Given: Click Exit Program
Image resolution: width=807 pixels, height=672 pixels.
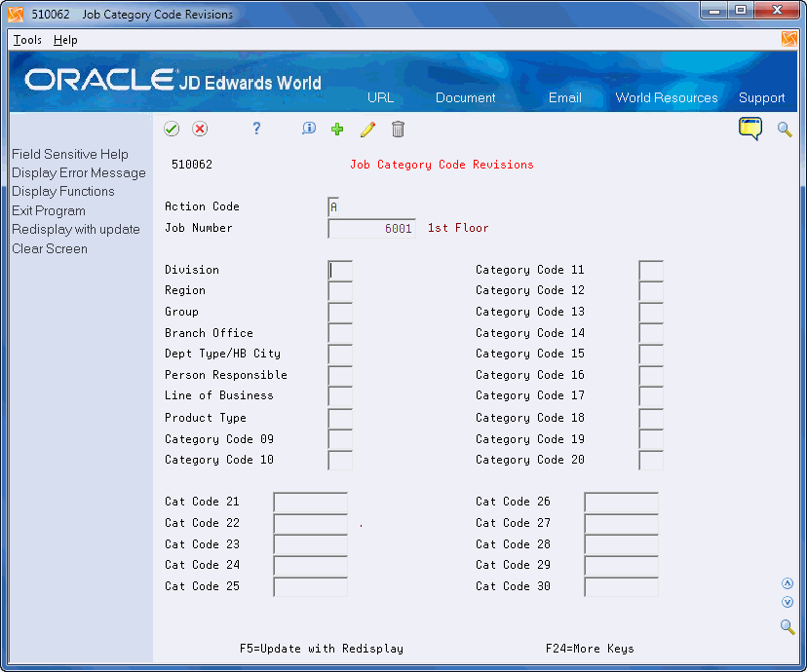Looking at the screenshot, I should pos(49,210).
